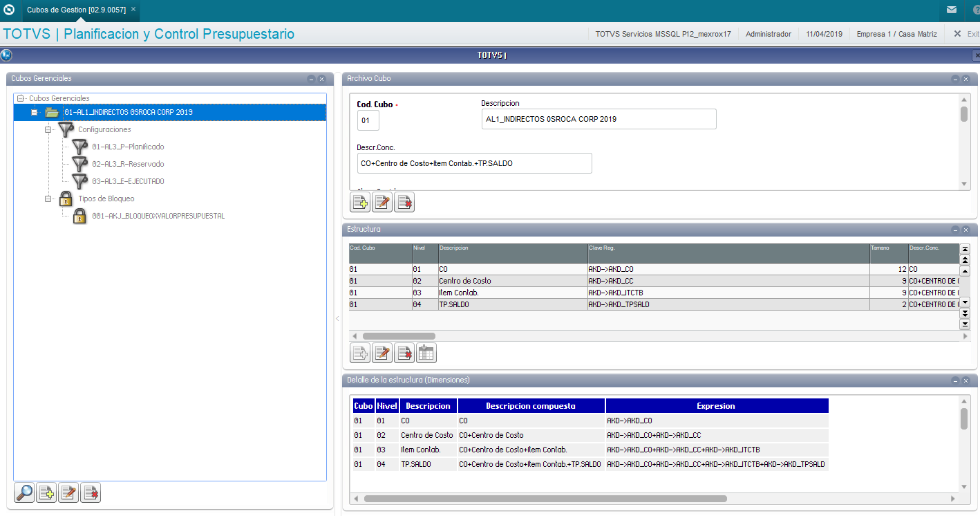980x516 pixels.
Task: Click the Exit button at top right
Action: tap(966, 34)
